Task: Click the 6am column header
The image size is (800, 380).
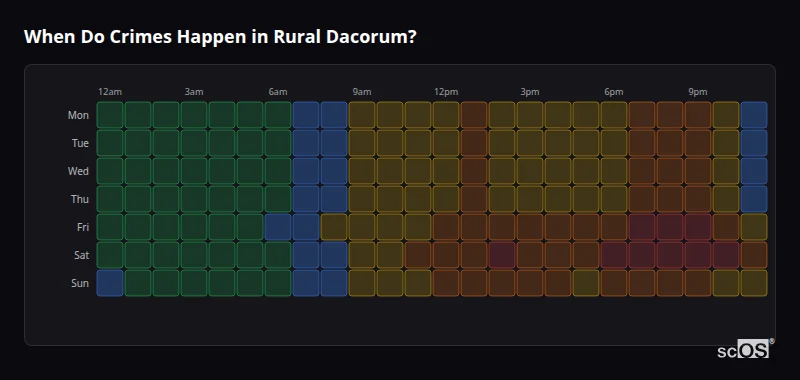Action: [x=278, y=92]
